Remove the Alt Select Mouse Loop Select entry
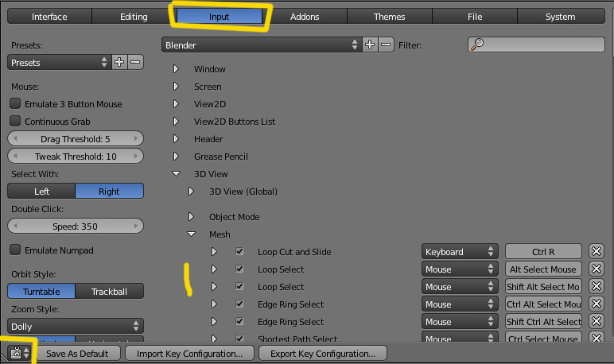 pos(597,269)
